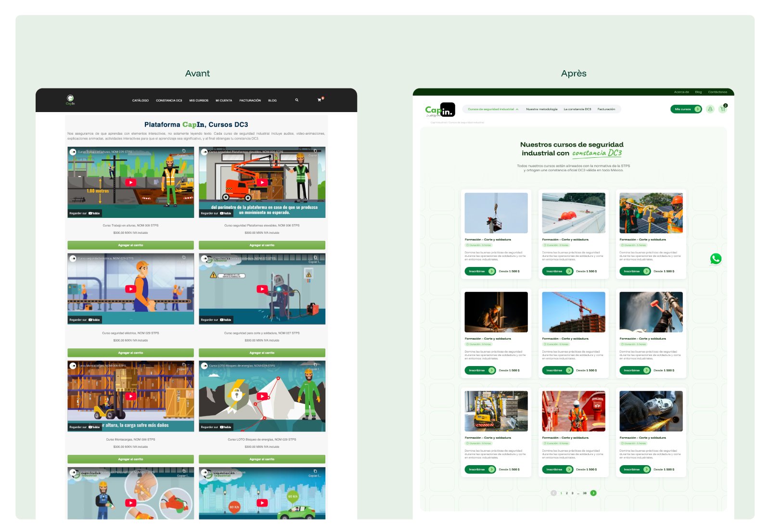Click YouTube logo on Montacargas video
This screenshot has height=532, width=770.
(94, 427)
